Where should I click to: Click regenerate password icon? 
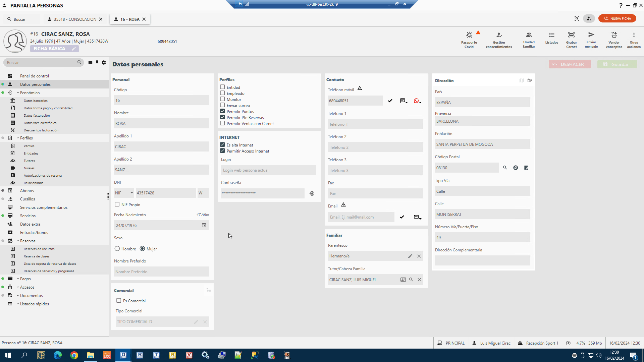[312, 193]
